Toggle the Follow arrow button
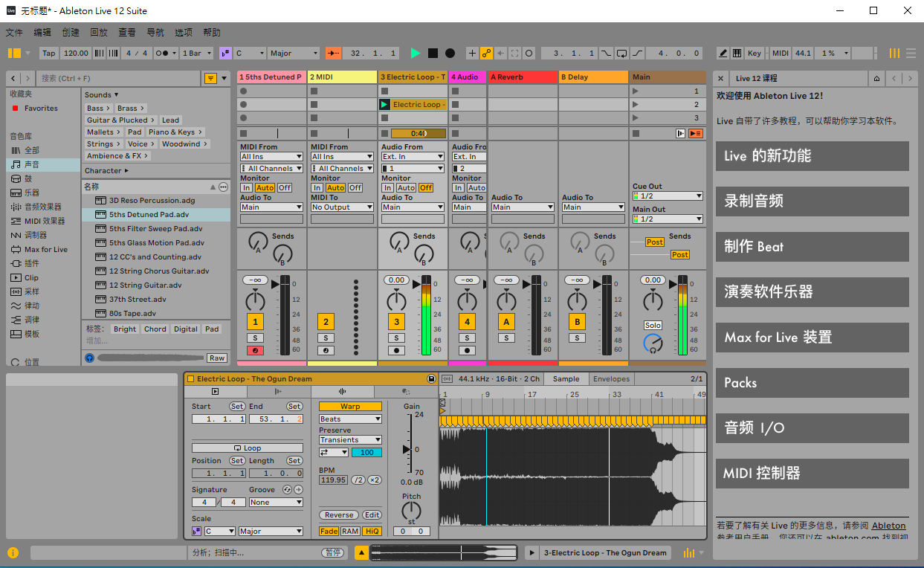Viewport: 924px width, 568px height. pos(333,53)
